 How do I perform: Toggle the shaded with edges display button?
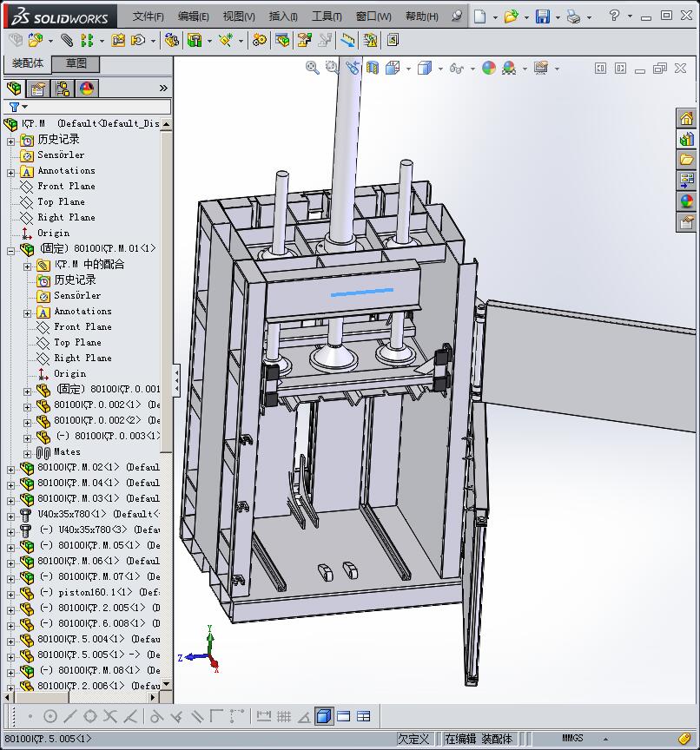[x=324, y=716]
